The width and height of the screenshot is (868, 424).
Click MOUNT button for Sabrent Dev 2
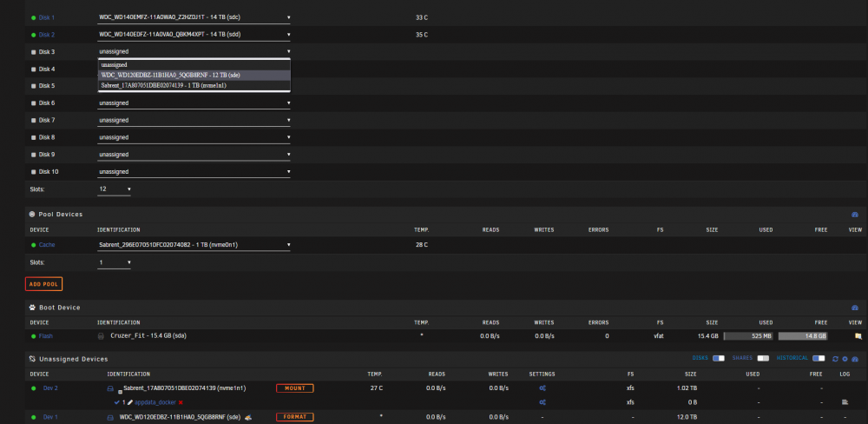click(x=295, y=388)
